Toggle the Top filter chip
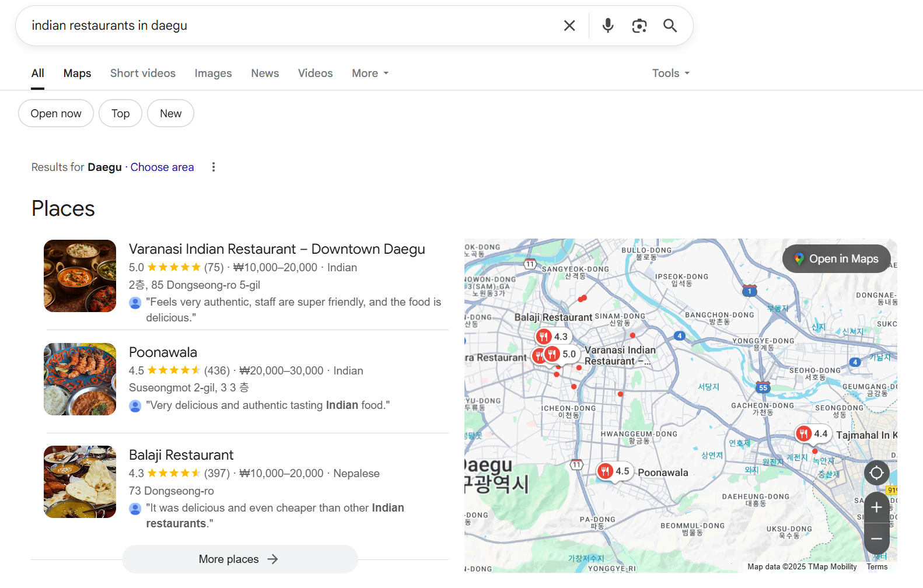Viewport: 923px width, 588px height. pyautogui.click(x=120, y=113)
